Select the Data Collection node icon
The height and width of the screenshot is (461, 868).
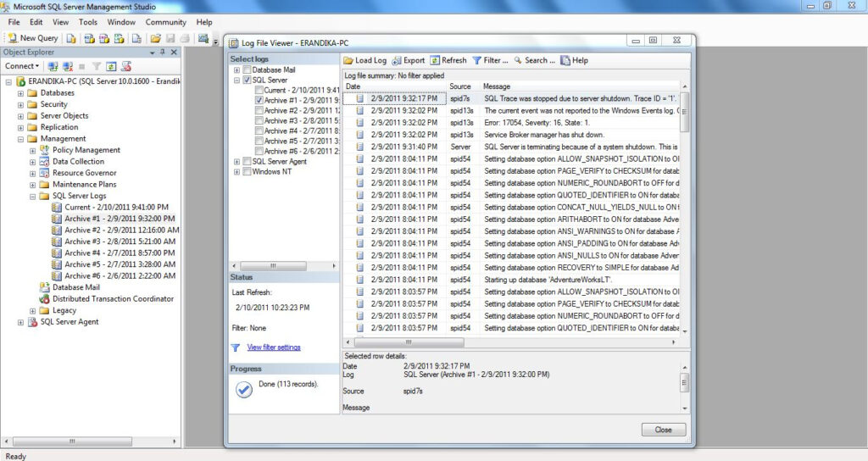click(44, 162)
